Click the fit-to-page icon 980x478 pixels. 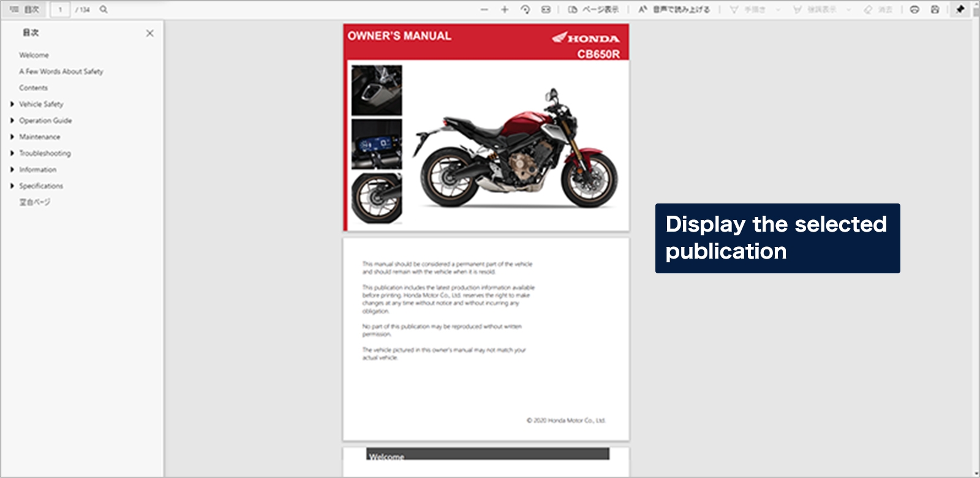(546, 10)
